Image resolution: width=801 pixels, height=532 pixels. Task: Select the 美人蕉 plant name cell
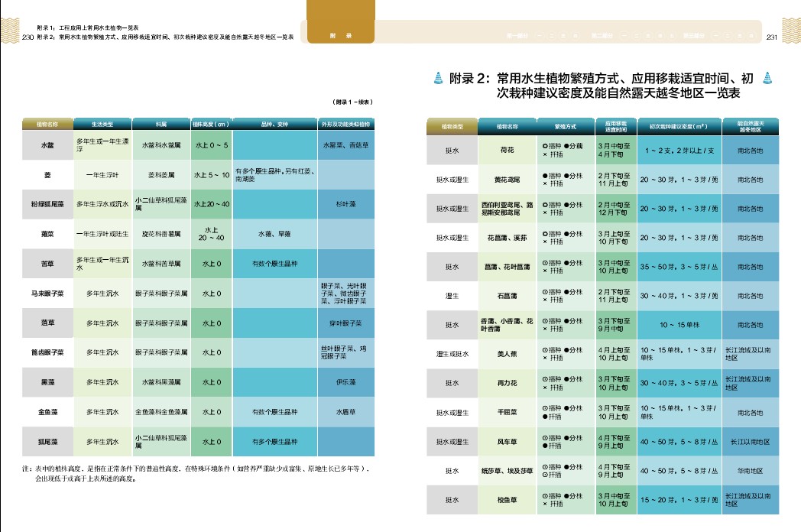point(507,354)
